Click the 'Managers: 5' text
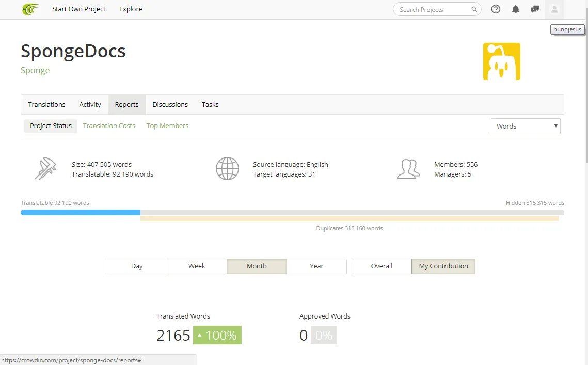The height and width of the screenshot is (365, 588). [453, 174]
